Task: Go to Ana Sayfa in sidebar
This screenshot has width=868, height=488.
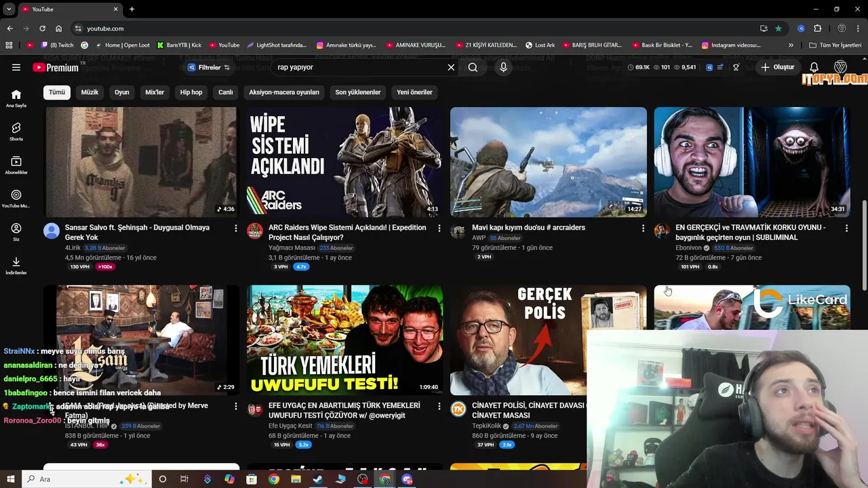Action: (x=16, y=98)
